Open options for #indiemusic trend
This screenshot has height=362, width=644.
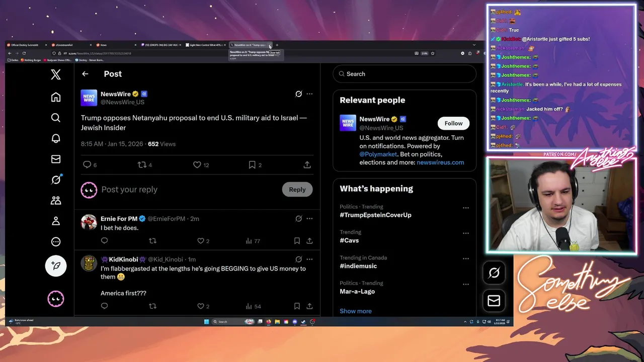[x=466, y=259]
